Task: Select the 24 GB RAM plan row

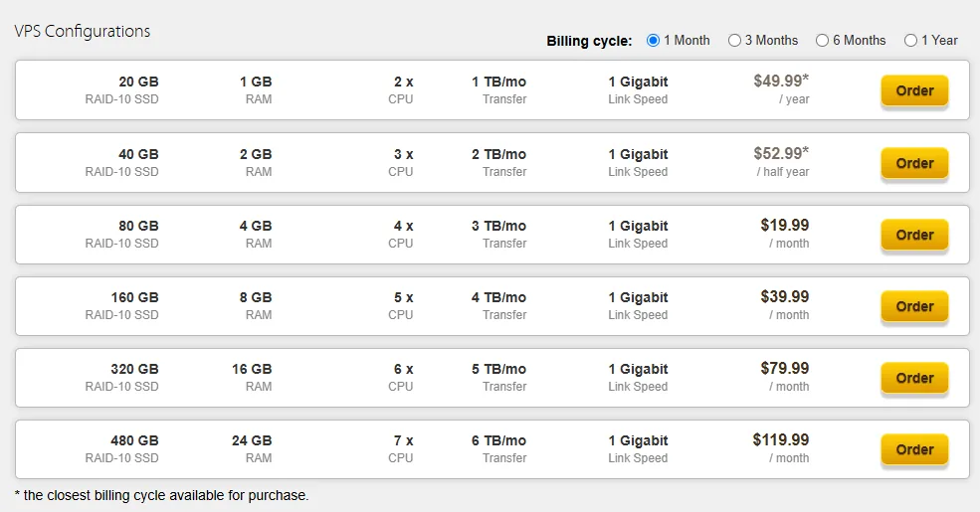Action: click(x=492, y=449)
